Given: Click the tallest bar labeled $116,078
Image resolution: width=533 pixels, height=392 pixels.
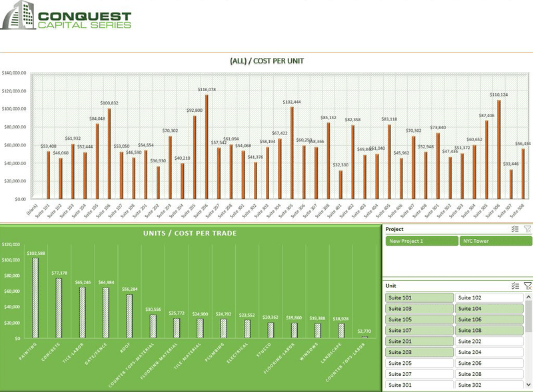Looking at the screenshot, I should click(206, 146).
